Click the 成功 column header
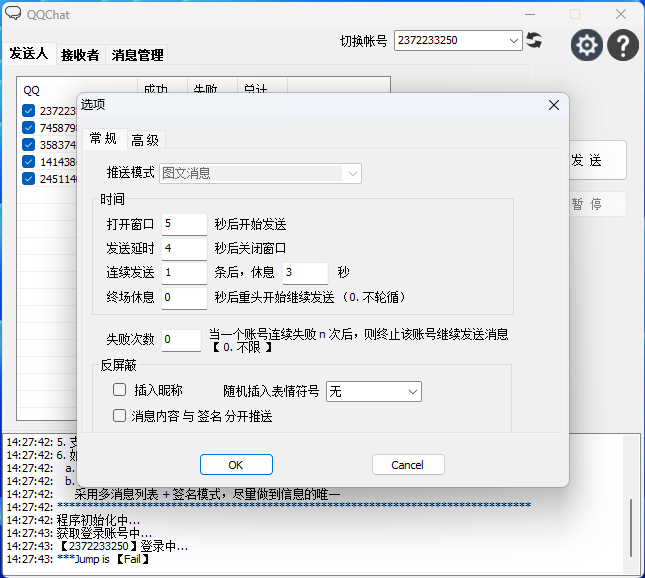Viewport: 645px width, 578px height. [162, 85]
